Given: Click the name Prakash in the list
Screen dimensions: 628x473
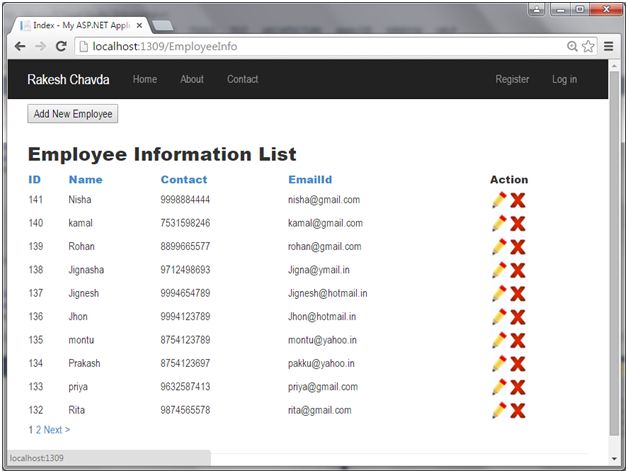Looking at the screenshot, I should coord(84,363).
